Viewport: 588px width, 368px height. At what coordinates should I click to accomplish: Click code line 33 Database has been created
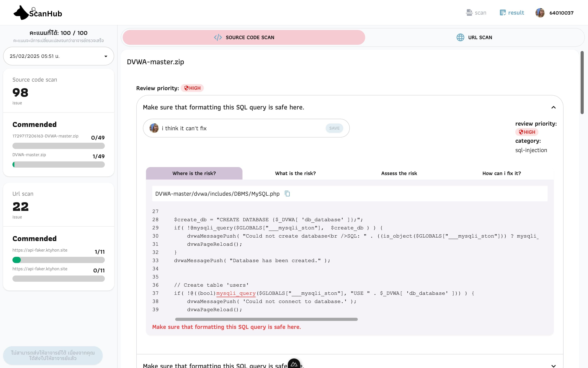point(252,261)
